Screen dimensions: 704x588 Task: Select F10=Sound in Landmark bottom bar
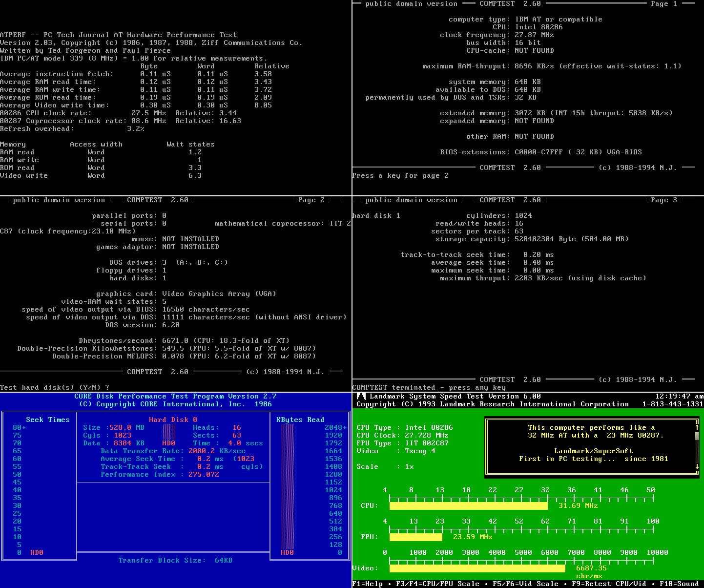click(679, 584)
